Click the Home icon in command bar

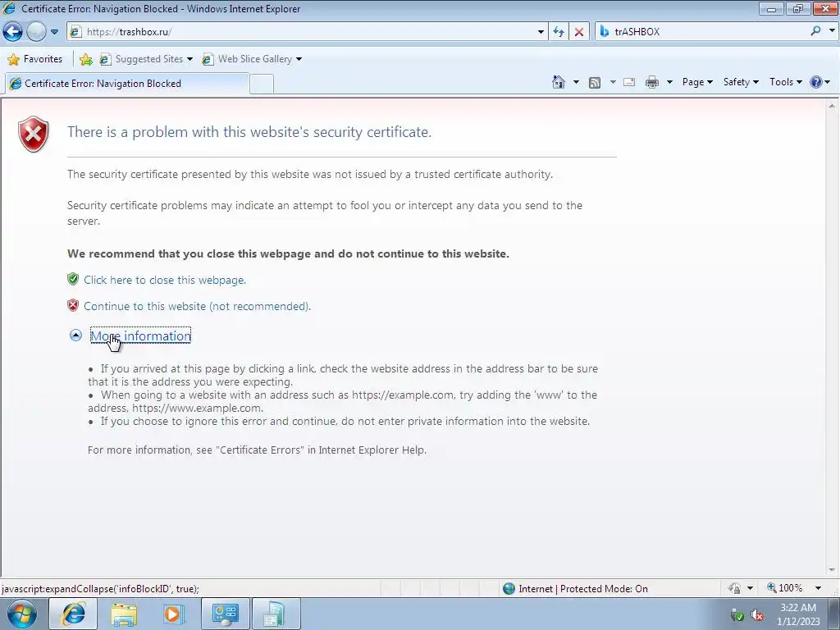click(x=558, y=82)
